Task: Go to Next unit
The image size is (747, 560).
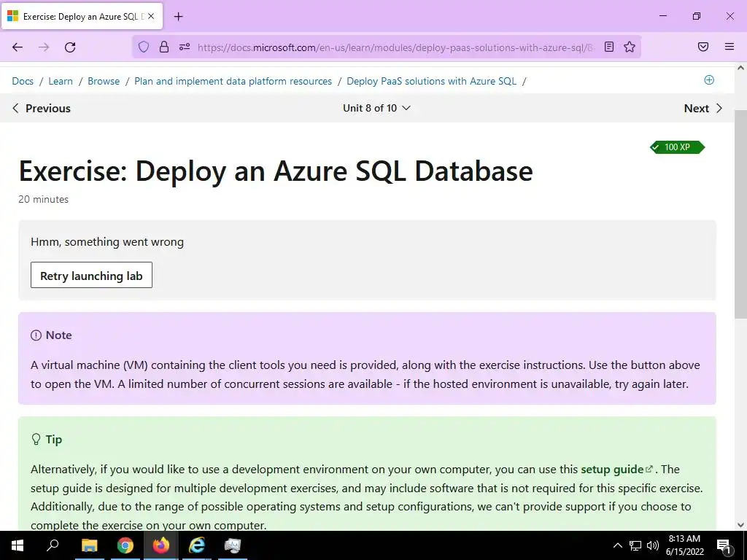Action: 703,109
